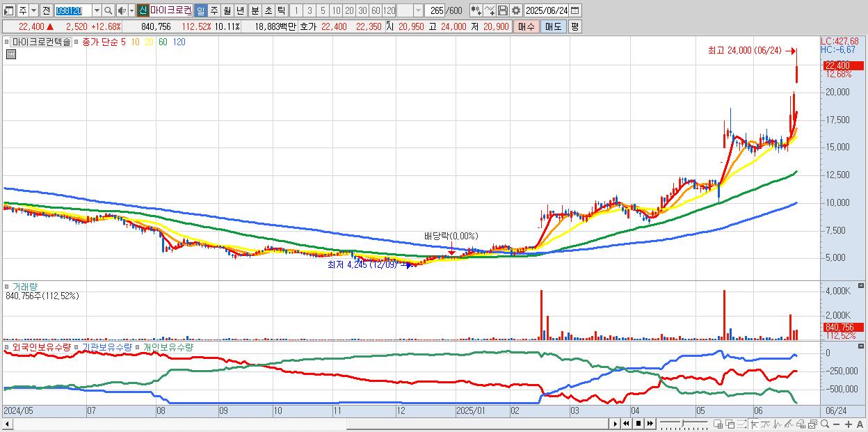Click the 매수 buy button
The image size is (868, 432).
[x=527, y=26]
